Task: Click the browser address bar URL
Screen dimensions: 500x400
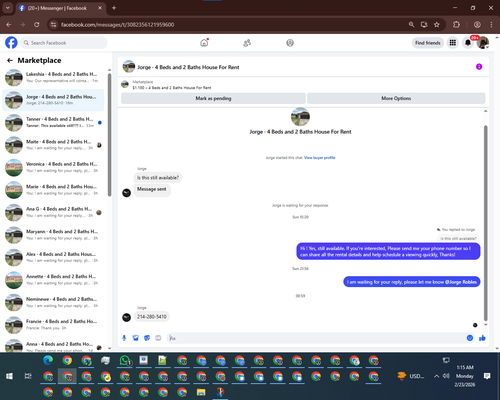Action: click(x=117, y=25)
